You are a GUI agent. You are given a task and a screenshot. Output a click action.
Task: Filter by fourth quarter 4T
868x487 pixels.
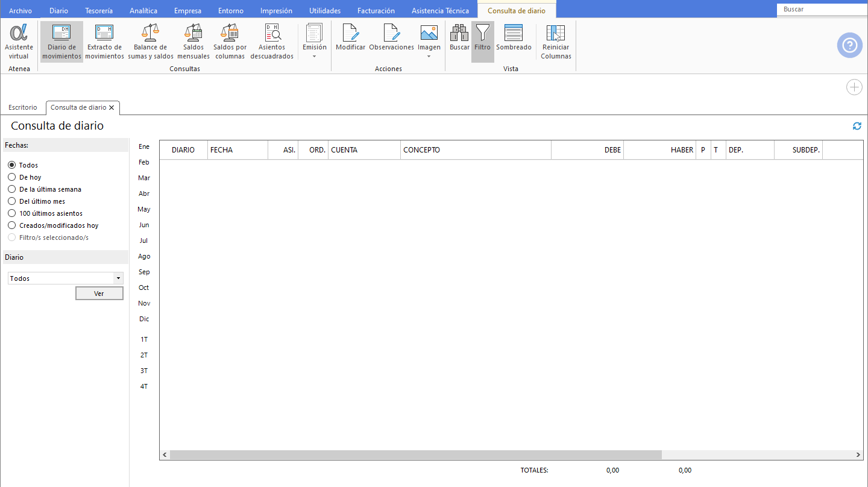point(144,386)
